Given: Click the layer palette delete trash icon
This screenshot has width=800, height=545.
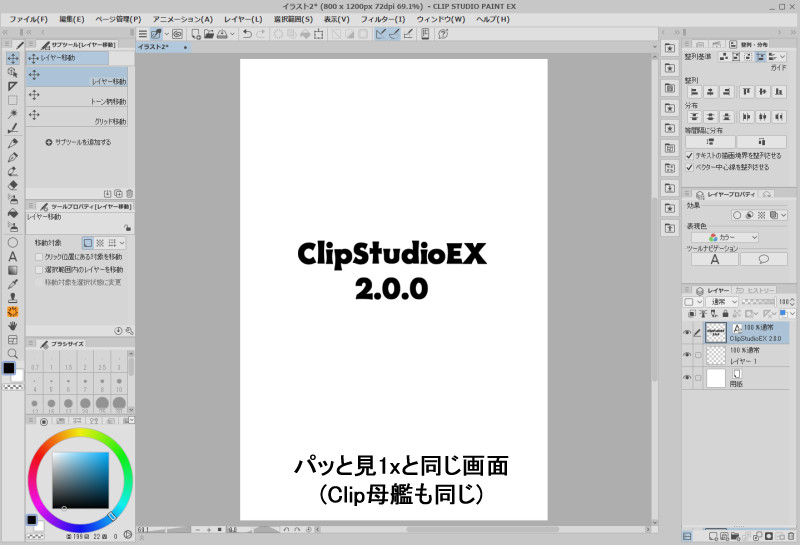Looking at the screenshot, I should click(791, 536).
